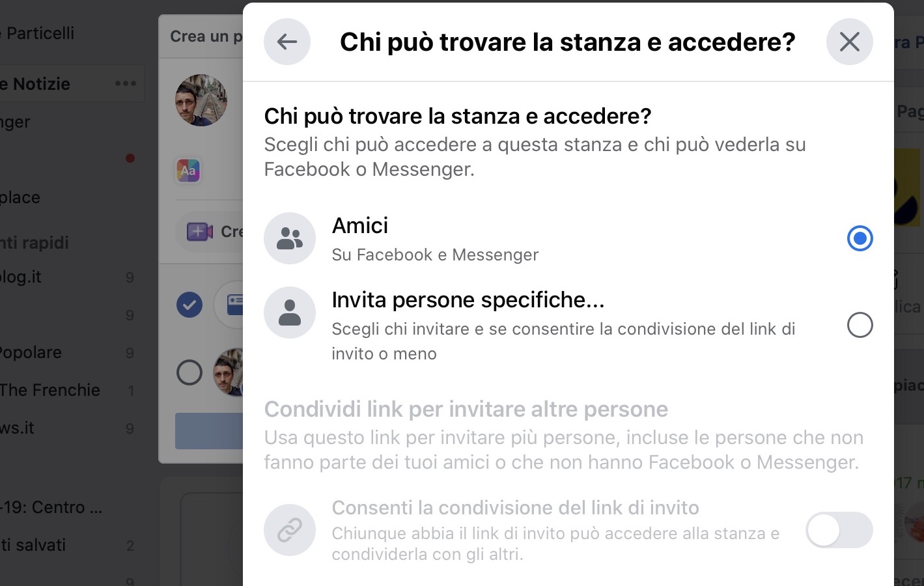Click the single person invite icon
The image size is (924, 586).
(x=290, y=313)
